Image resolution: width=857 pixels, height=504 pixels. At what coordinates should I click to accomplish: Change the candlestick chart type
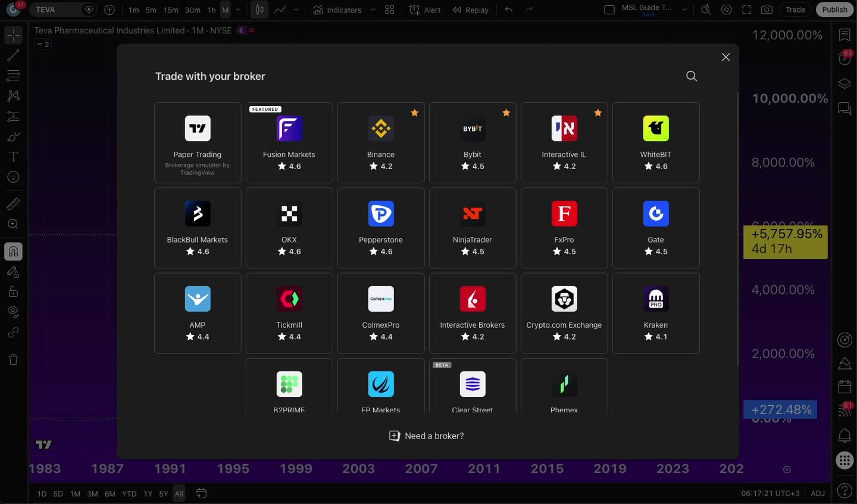tap(259, 10)
